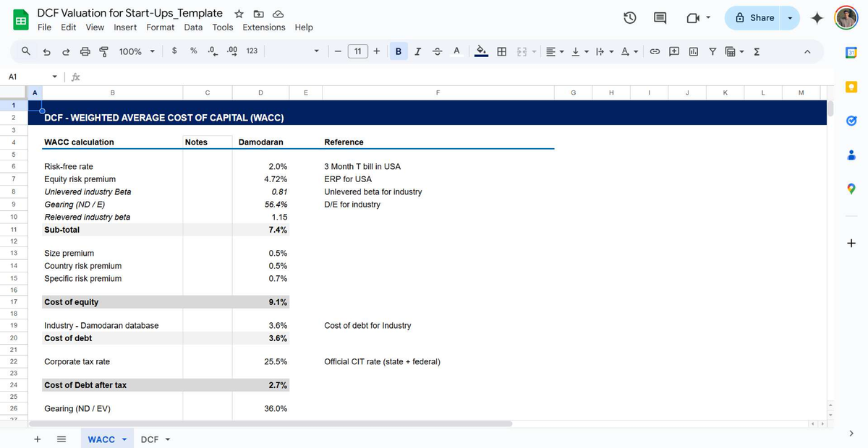Toggle strikethrough formatting

437,51
